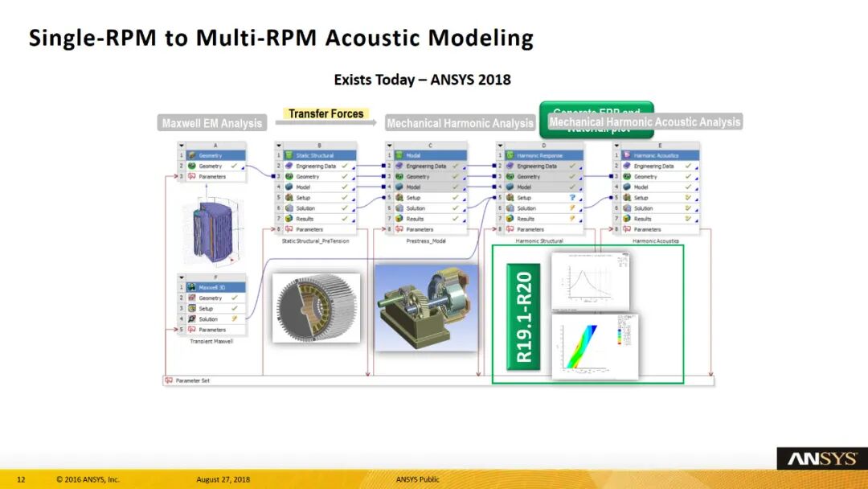
Task: Open the dropdown arrow of system A
Action: click(x=182, y=146)
